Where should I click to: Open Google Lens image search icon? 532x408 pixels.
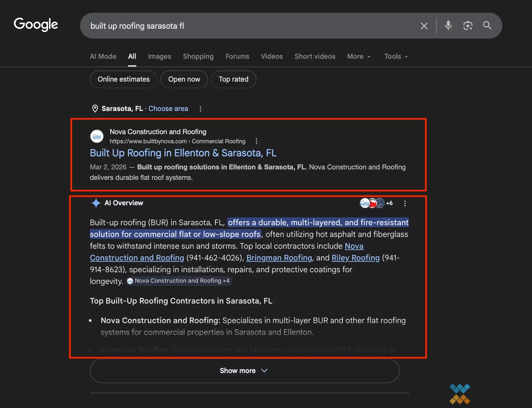468,25
